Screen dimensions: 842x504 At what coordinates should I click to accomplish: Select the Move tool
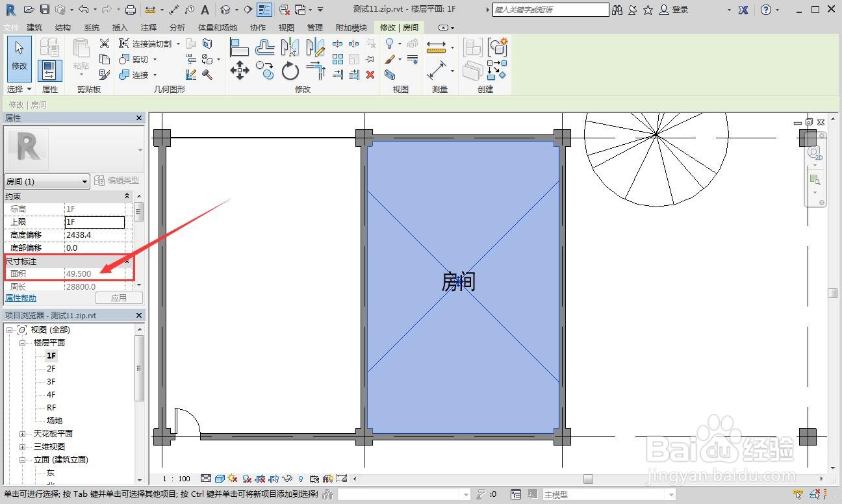(x=240, y=70)
